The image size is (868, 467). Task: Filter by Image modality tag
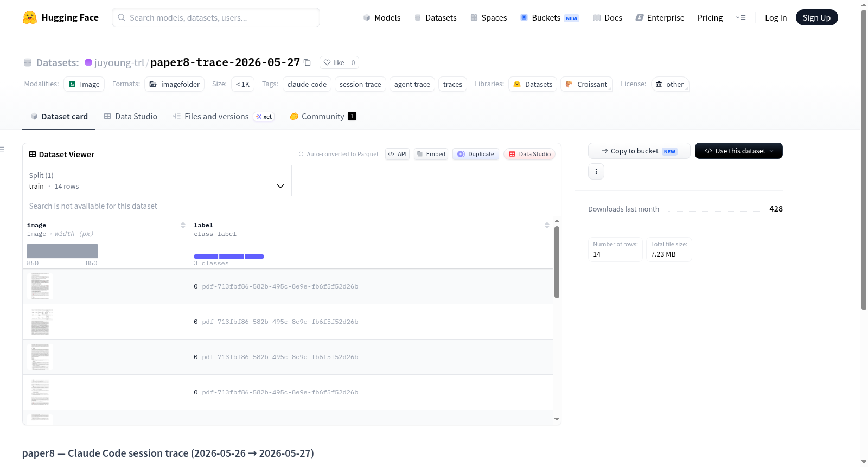(84, 84)
